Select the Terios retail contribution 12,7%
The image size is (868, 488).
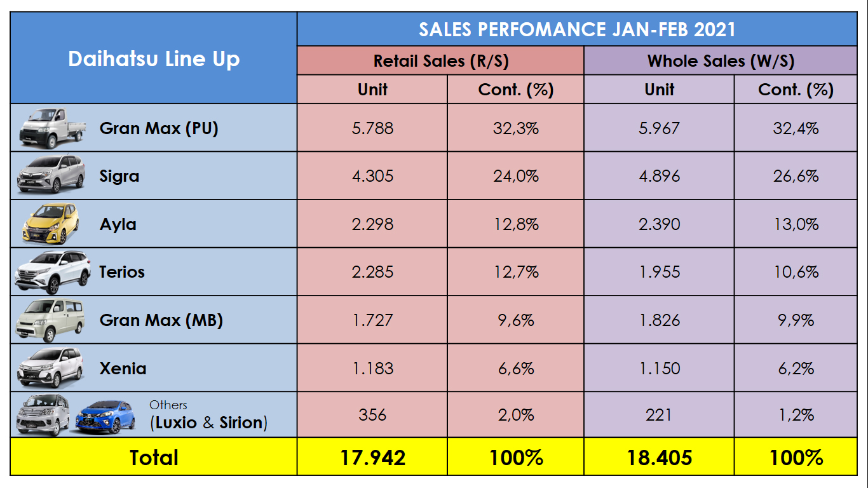515,272
